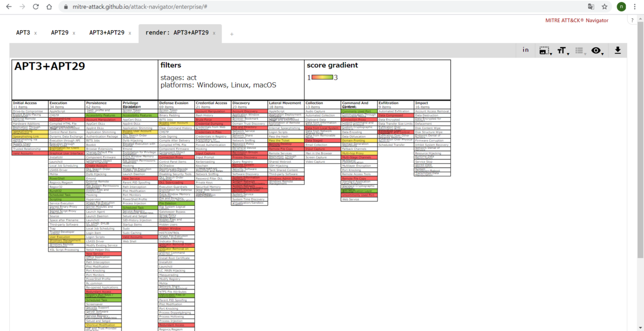644x331 pixels.
Task: Select the Firmware Corruption technique cell
Action: [x=432, y=140]
